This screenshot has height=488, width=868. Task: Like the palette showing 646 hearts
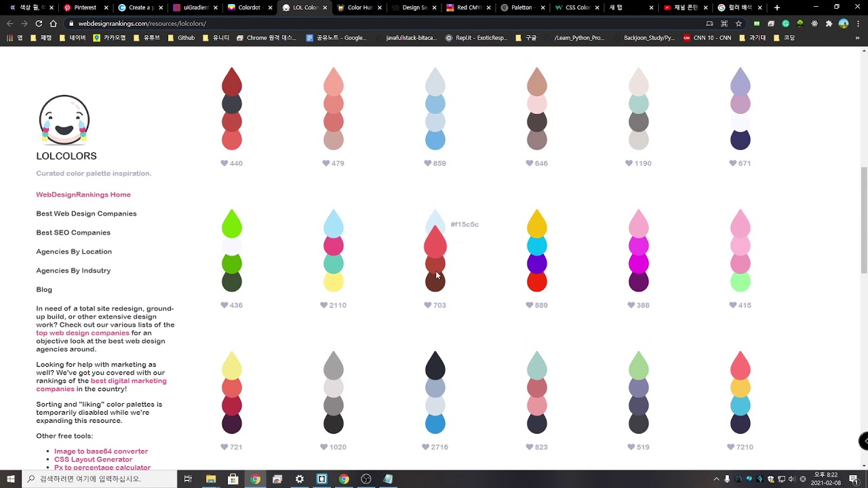coord(530,163)
